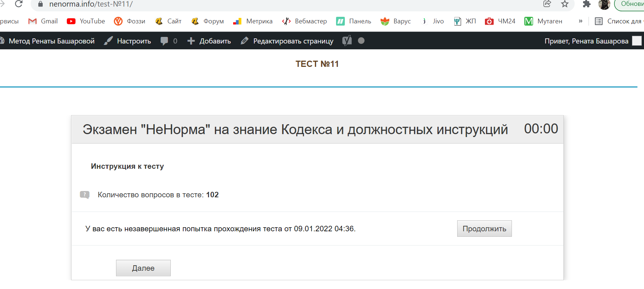Open the Gmail bookmark
644x289 pixels.
43,21
